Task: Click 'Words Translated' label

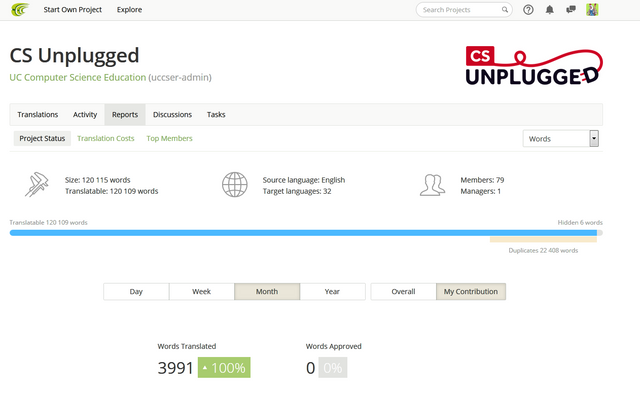Action: click(x=187, y=346)
